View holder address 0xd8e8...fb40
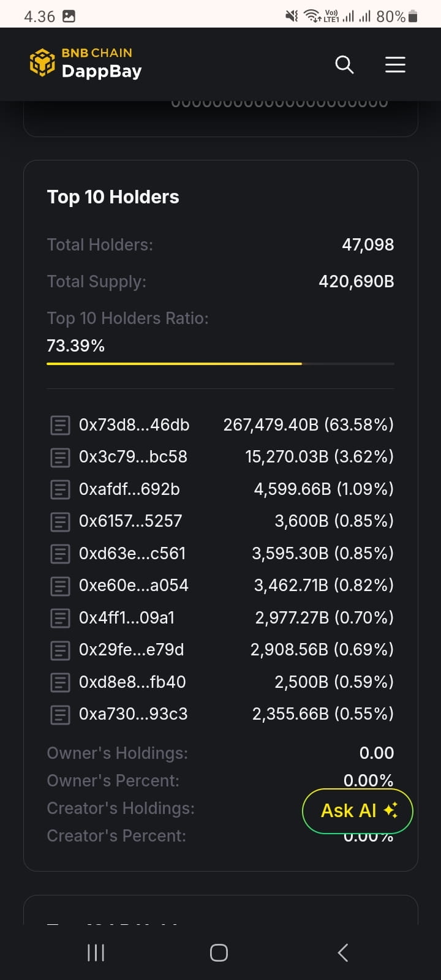 (x=132, y=682)
